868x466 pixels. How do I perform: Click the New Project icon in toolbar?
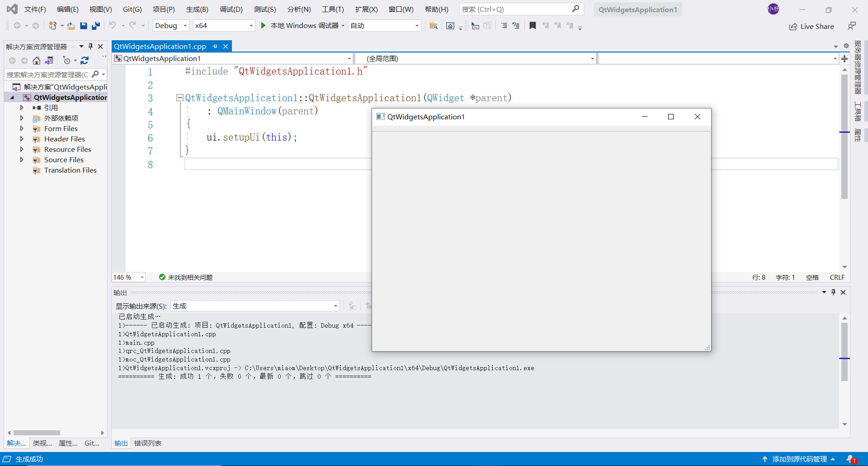point(53,26)
